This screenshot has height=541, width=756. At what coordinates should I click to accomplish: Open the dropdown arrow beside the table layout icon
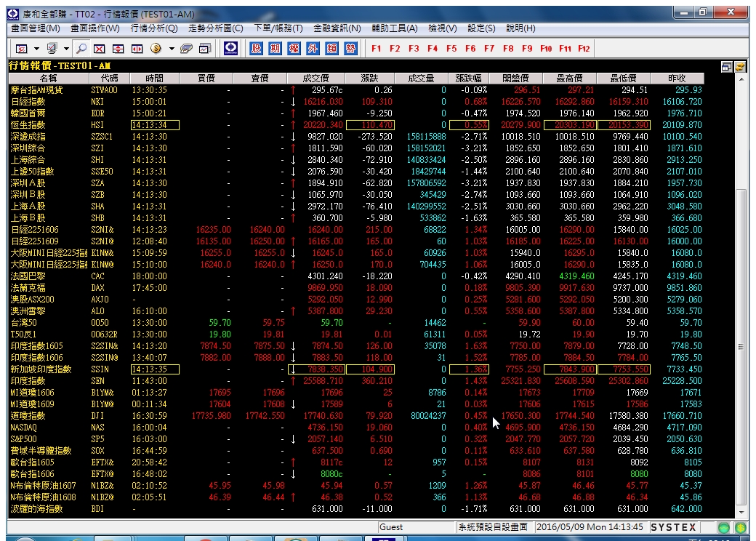point(36,49)
